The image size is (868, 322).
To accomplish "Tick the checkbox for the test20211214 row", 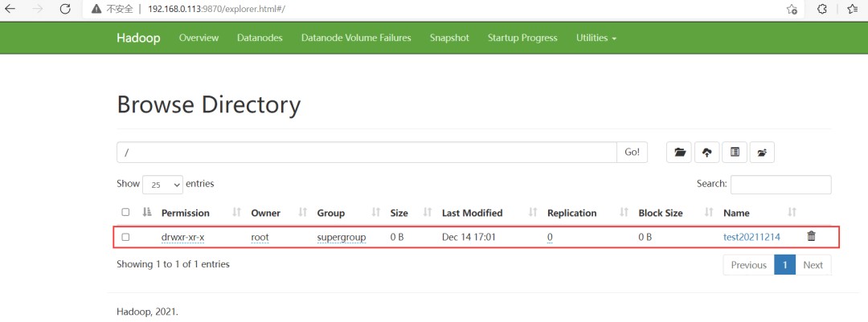I will click(x=125, y=237).
